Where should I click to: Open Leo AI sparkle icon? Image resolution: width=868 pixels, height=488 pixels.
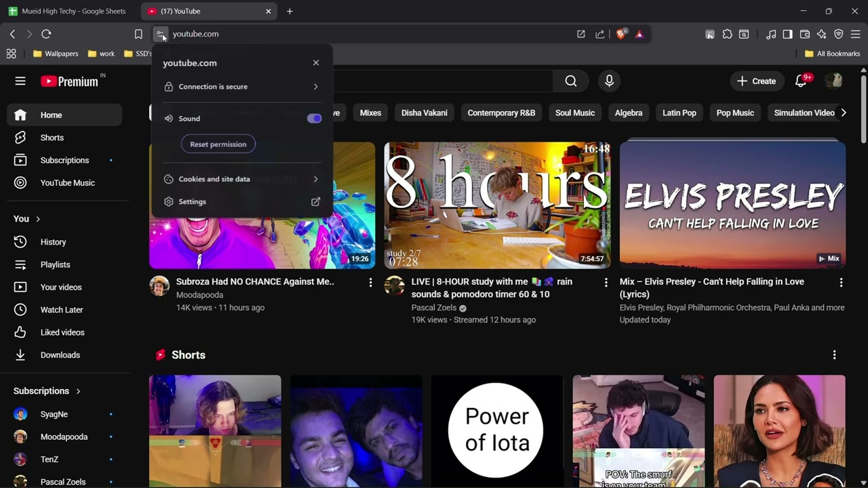click(x=822, y=34)
